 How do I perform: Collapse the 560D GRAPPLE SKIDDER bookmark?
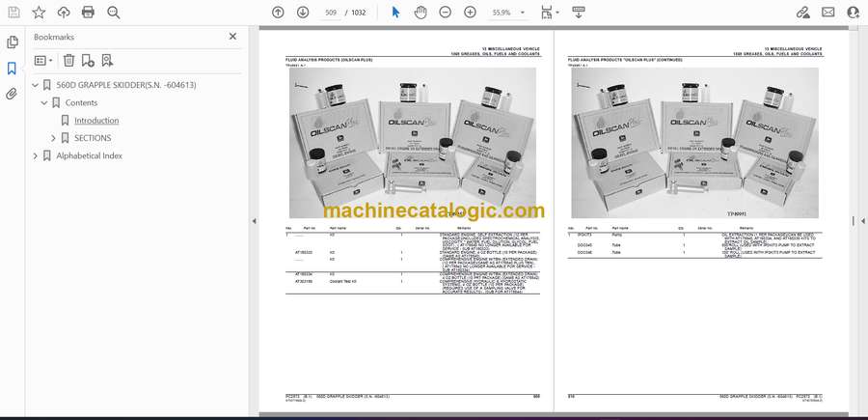36,85
